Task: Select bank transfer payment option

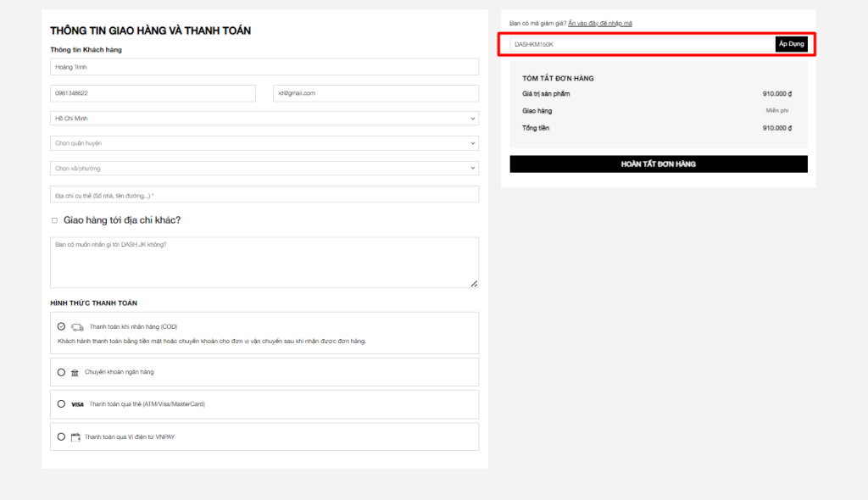Action: [61, 373]
